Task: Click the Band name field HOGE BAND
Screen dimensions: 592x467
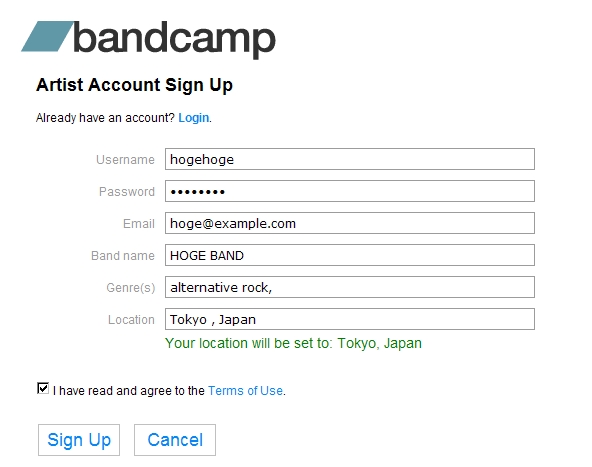Action: [x=350, y=255]
